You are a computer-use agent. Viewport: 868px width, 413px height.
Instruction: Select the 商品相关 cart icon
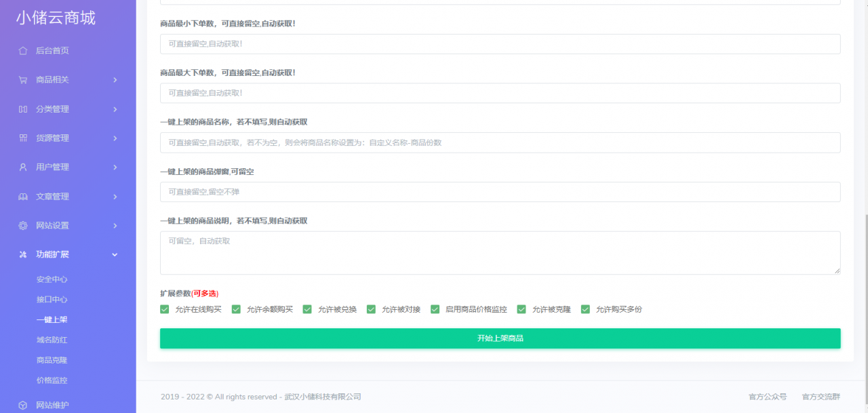pos(24,79)
